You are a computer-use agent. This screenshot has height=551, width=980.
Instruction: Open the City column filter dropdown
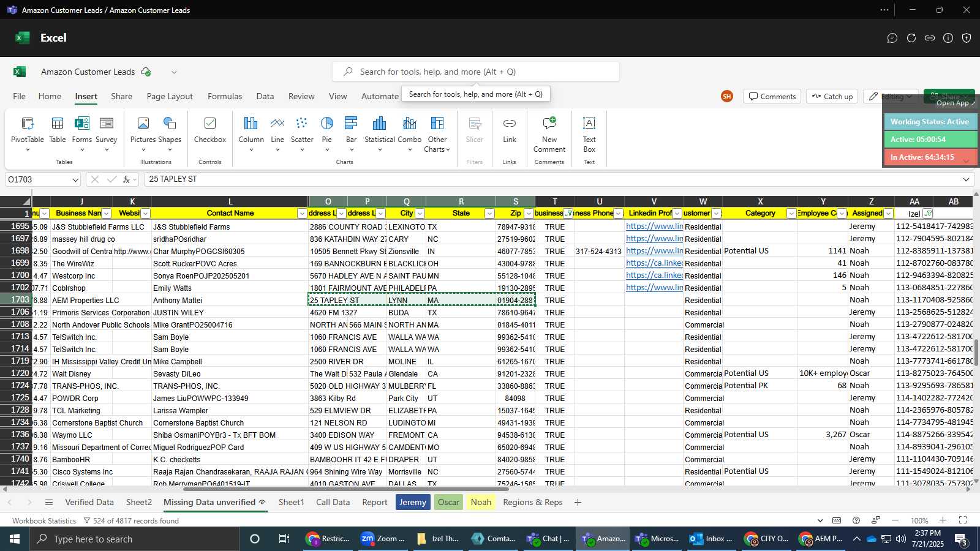point(420,214)
